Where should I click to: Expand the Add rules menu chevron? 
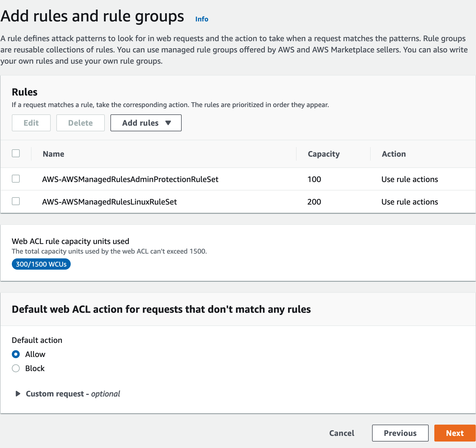(168, 123)
